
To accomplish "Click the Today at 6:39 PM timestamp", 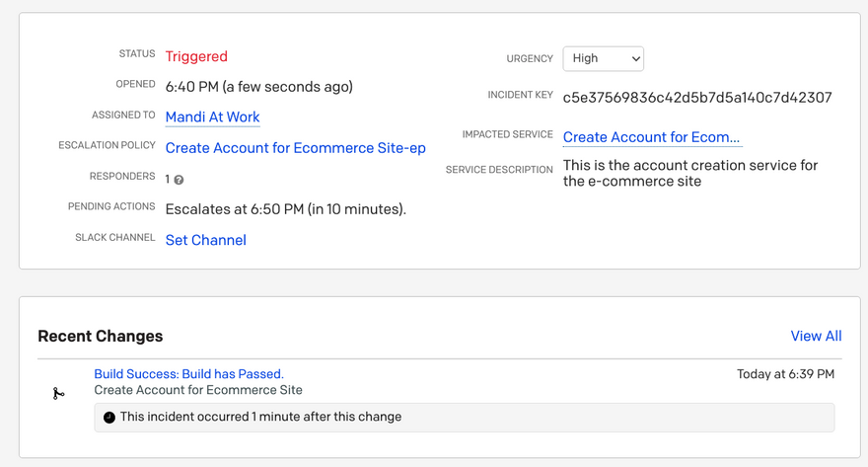I will [785, 374].
